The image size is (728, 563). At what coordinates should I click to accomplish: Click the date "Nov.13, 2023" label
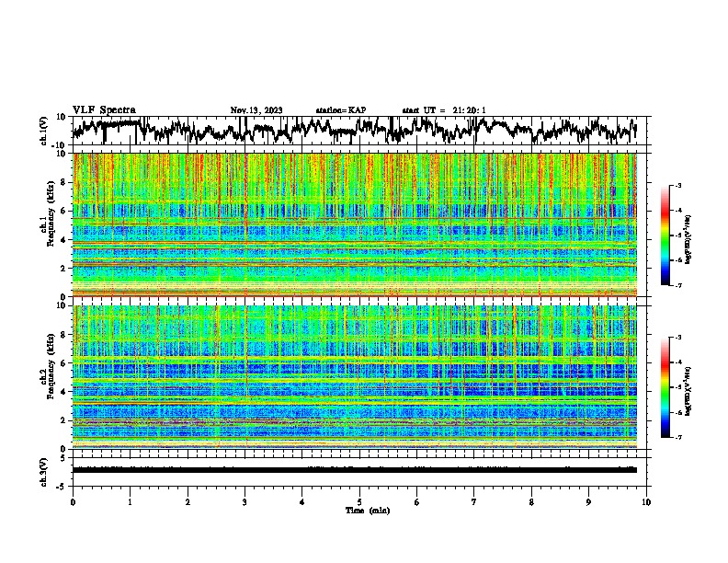coord(256,110)
